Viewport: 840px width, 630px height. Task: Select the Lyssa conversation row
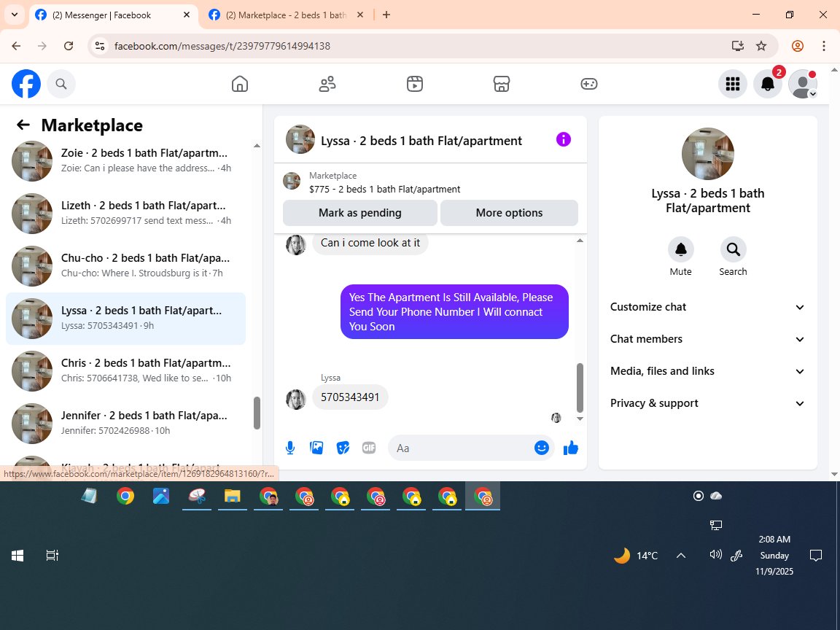[x=126, y=318]
